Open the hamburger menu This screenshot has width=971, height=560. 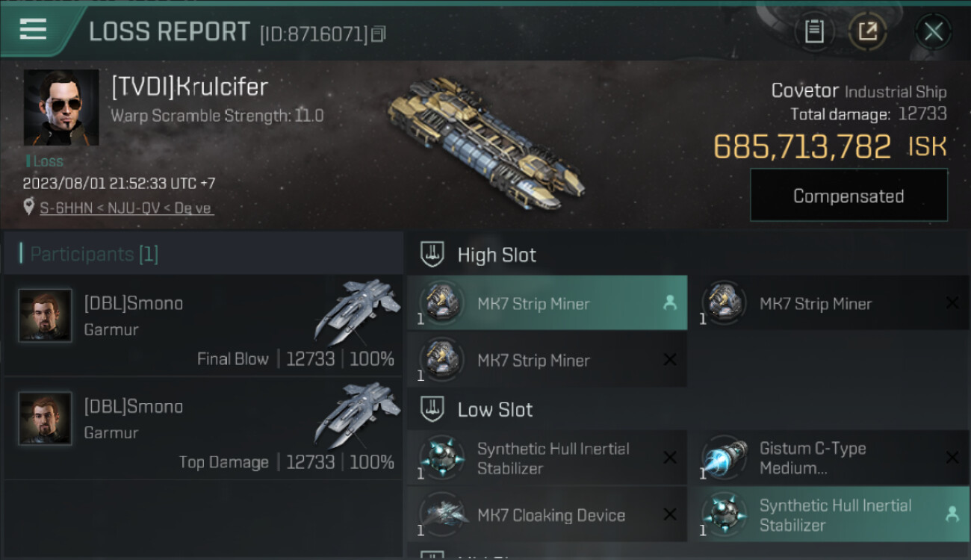pos(34,30)
